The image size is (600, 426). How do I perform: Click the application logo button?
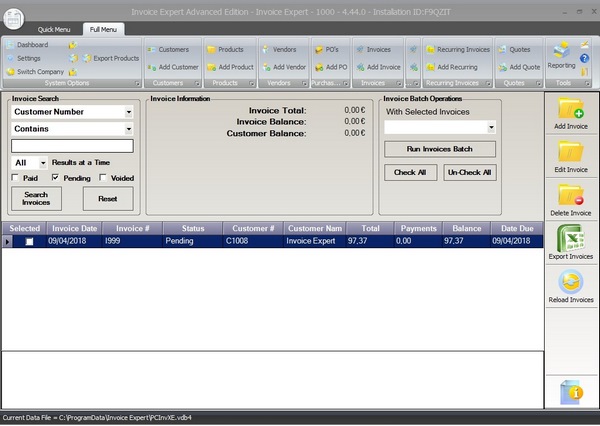[14, 18]
